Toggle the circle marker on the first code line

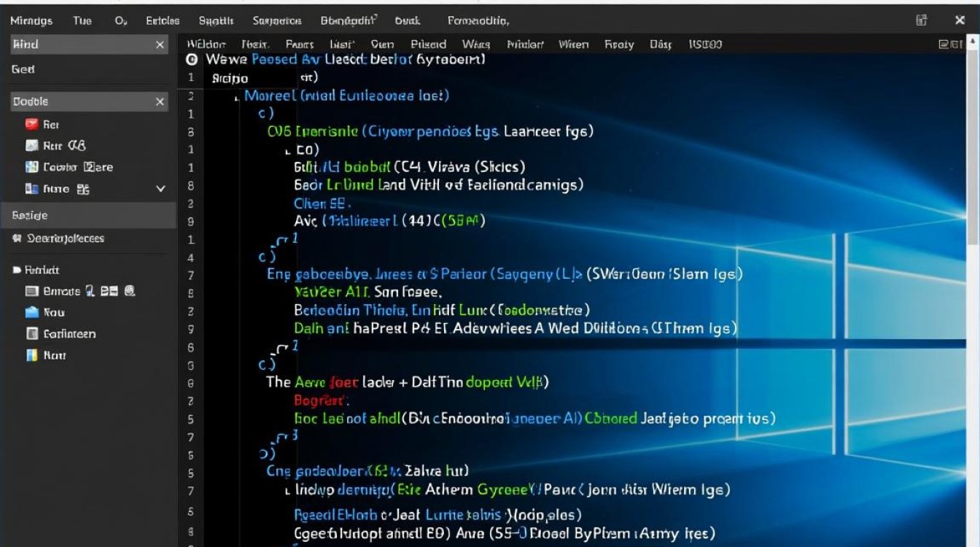[x=192, y=61]
